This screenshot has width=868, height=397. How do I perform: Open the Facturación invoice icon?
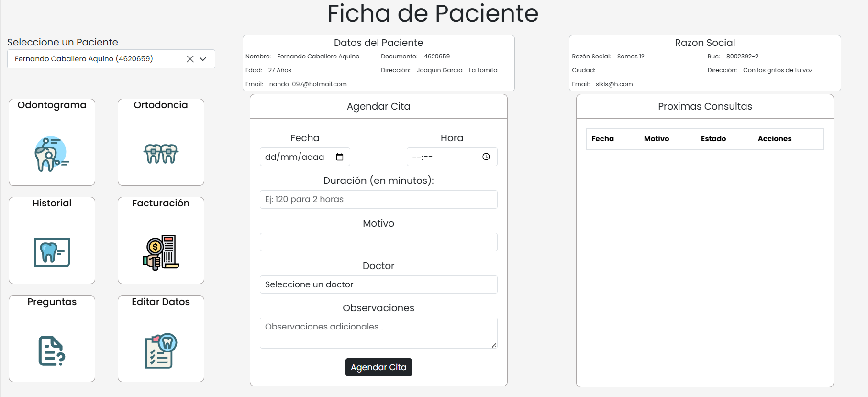click(161, 252)
